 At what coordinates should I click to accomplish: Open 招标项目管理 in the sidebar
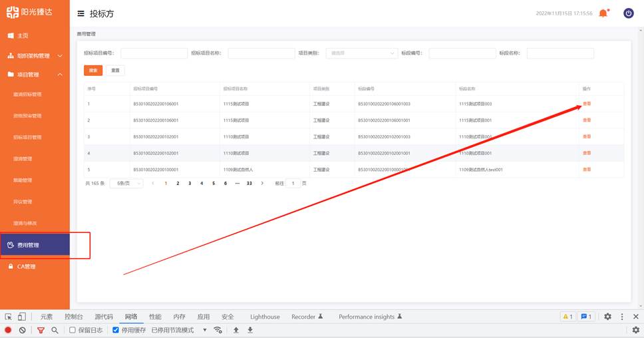coord(27,137)
